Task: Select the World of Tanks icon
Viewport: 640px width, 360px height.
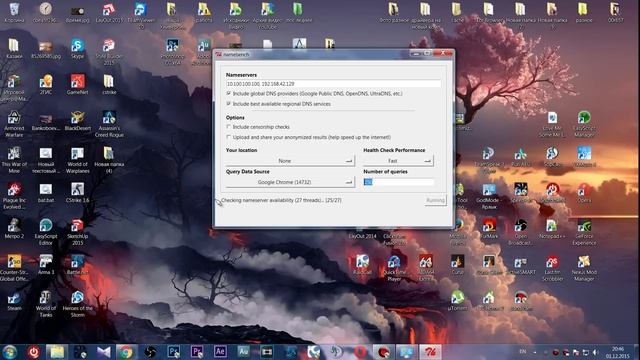Action: pos(46,304)
